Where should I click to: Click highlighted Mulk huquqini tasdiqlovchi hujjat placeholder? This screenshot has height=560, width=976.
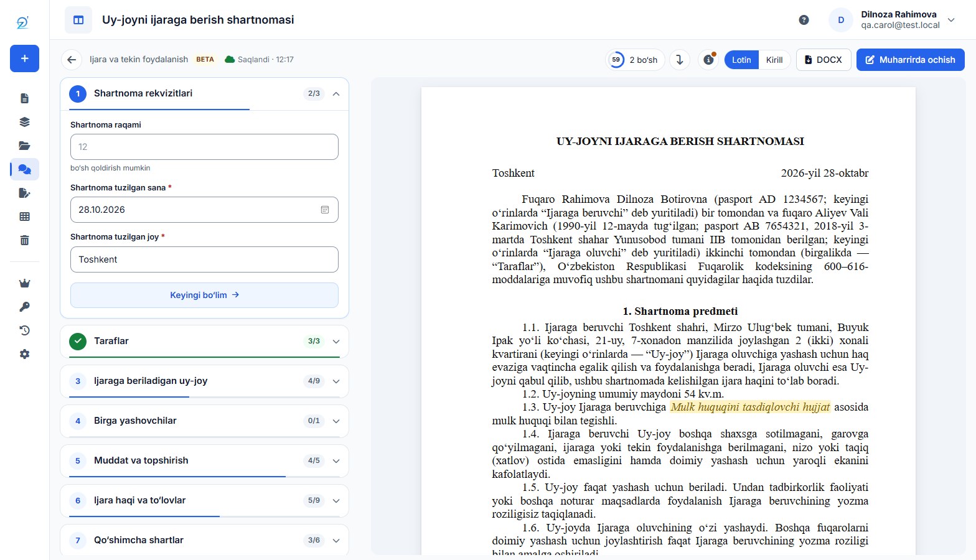tap(750, 407)
